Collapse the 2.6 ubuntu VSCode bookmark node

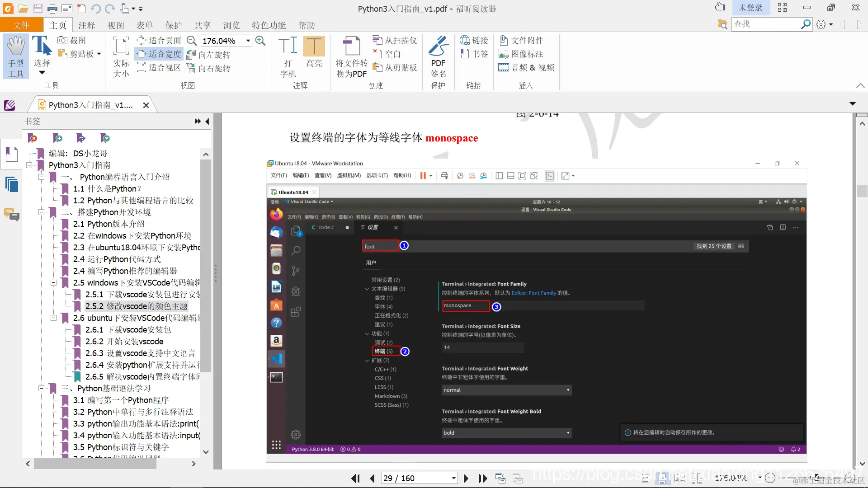(53, 318)
